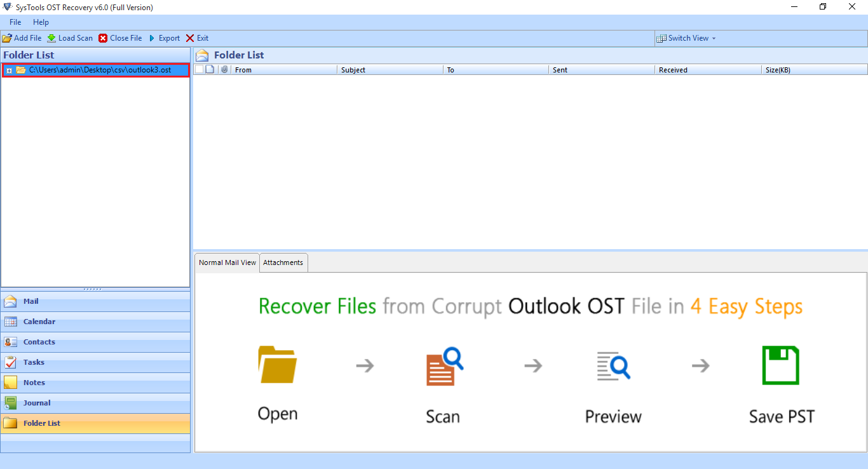This screenshot has width=868, height=469.
Task: Select the C:\Users\admin\Desktop\csv\outlook3.ost path text
Action: pos(100,70)
